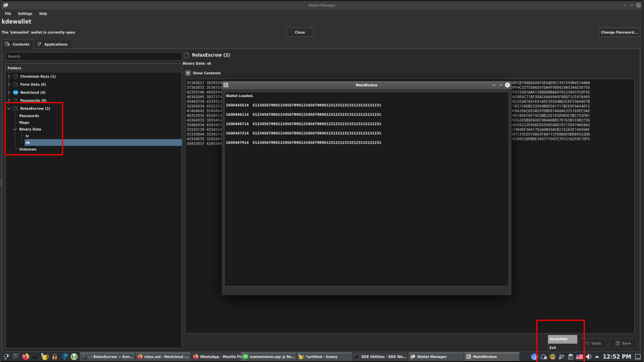Open the Nextcloud cloud tray icon
The image size is (644, 362).
click(544, 357)
